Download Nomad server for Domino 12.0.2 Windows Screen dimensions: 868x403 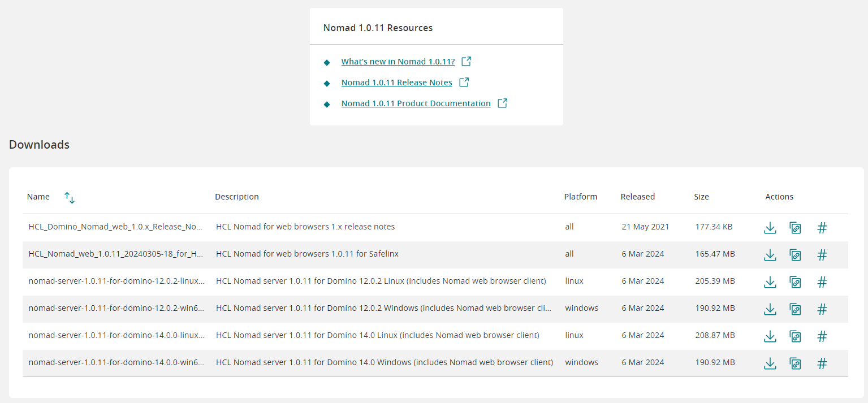tap(770, 309)
